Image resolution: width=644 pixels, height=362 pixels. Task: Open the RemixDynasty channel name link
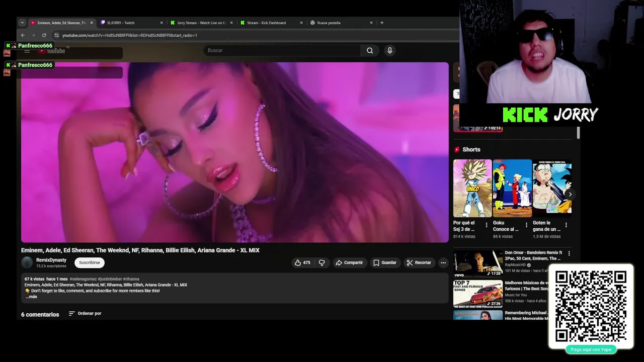point(51,260)
